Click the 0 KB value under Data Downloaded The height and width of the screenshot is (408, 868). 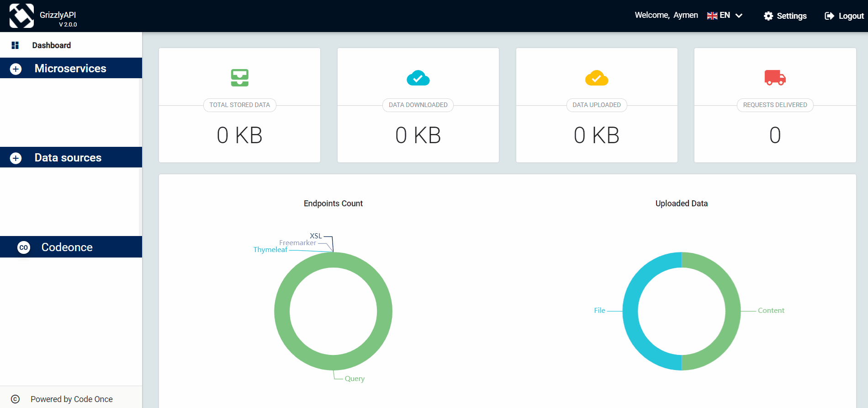(418, 135)
